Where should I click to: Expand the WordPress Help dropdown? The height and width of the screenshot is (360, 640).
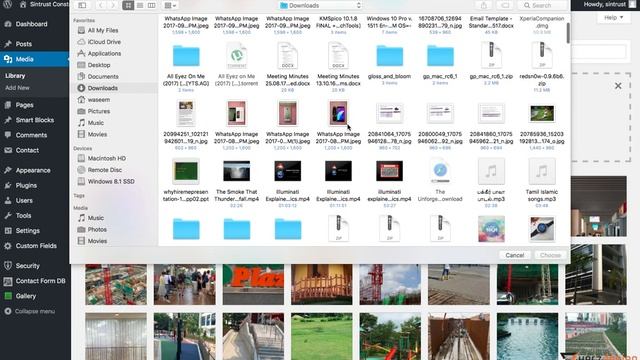point(613,18)
